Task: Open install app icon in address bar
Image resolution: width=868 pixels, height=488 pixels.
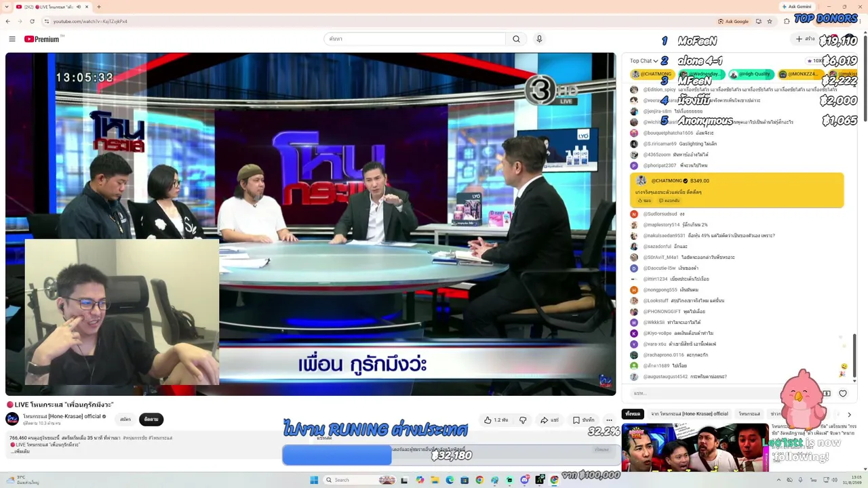Action: click(x=759, y=22)
